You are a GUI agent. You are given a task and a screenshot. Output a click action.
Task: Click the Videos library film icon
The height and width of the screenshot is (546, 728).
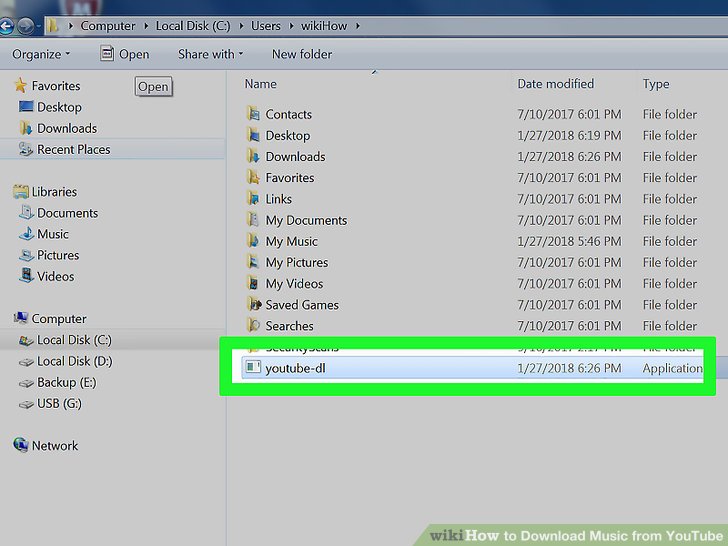click(26, 275)
